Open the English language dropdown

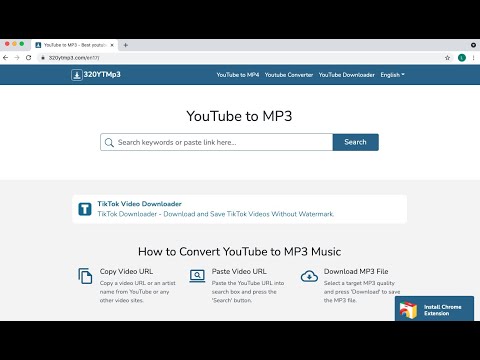click(392, 75)
